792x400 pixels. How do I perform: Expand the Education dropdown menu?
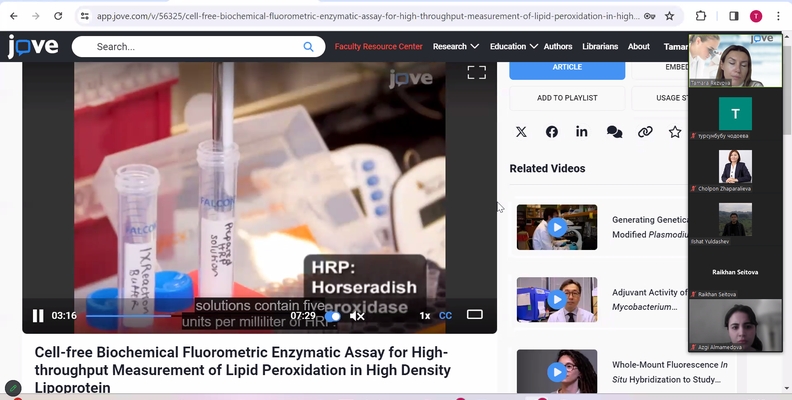(514, 46)
